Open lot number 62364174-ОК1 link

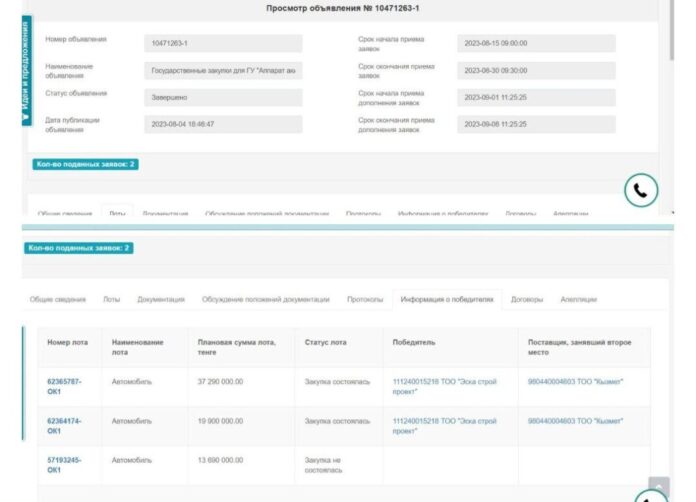click(x=64, y=426)
